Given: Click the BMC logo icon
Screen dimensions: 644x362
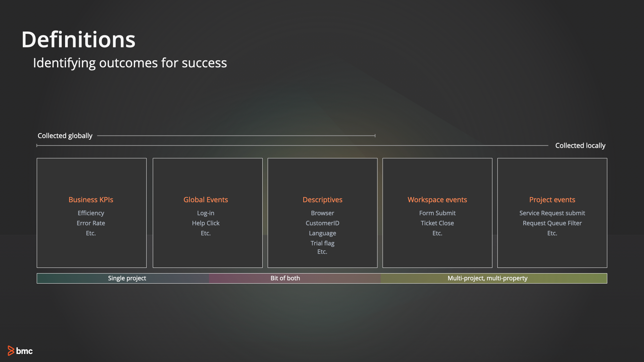Looking at the screenshot, I should coord(11,351).
